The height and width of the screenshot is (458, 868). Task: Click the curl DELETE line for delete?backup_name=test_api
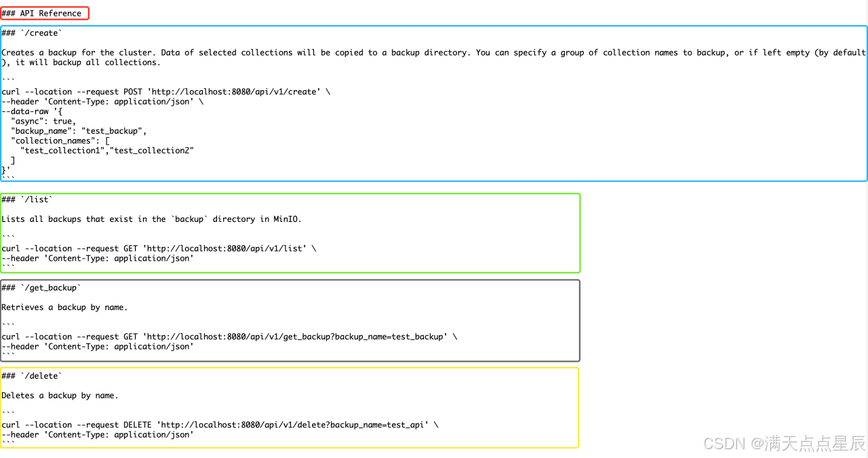220,425
